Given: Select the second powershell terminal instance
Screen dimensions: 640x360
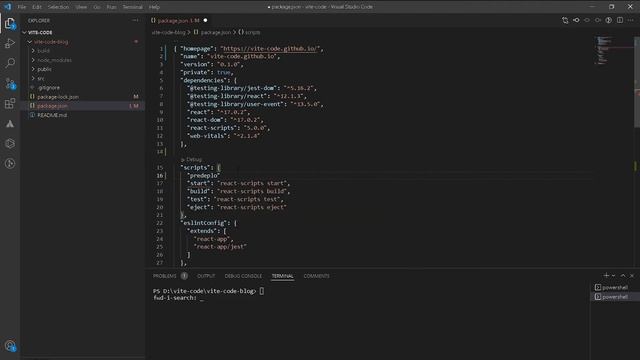Looking at the screenshot, I should 615,297.
